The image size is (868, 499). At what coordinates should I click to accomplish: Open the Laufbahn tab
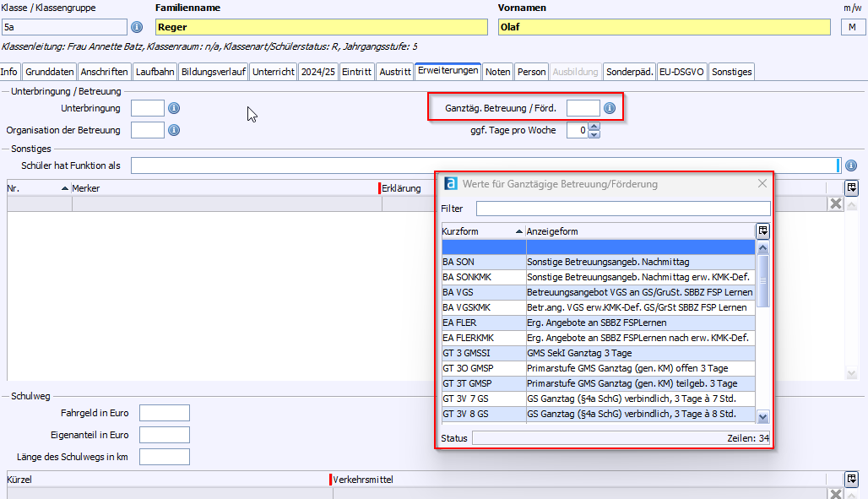(x=155, y=72)
